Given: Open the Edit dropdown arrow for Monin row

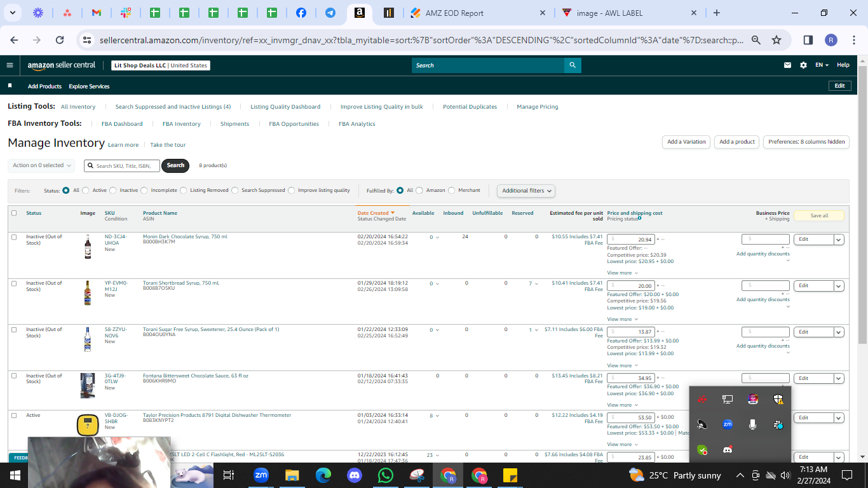Looking at the screenshot, I should [x=839, y=240].
